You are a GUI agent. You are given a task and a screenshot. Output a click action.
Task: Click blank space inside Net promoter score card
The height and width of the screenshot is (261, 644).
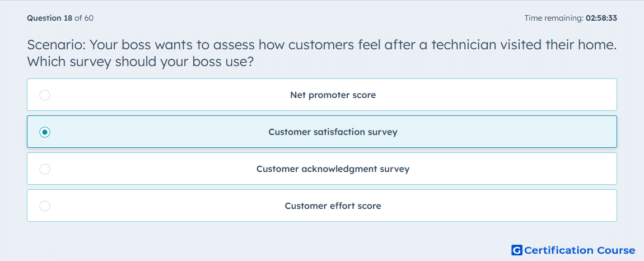[493, 95]
